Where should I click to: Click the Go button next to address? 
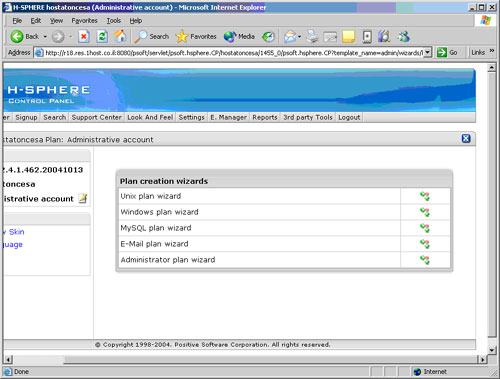[x=447, y=53]
